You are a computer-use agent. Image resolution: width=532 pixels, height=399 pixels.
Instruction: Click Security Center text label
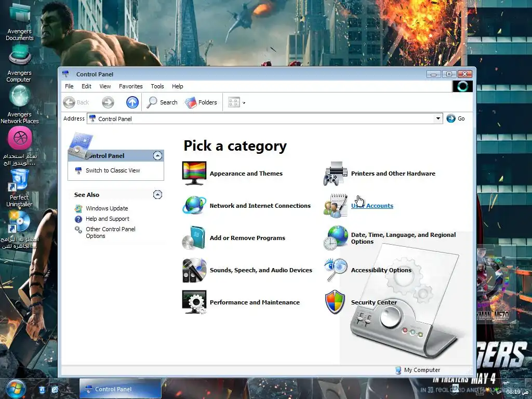(374, 302)
